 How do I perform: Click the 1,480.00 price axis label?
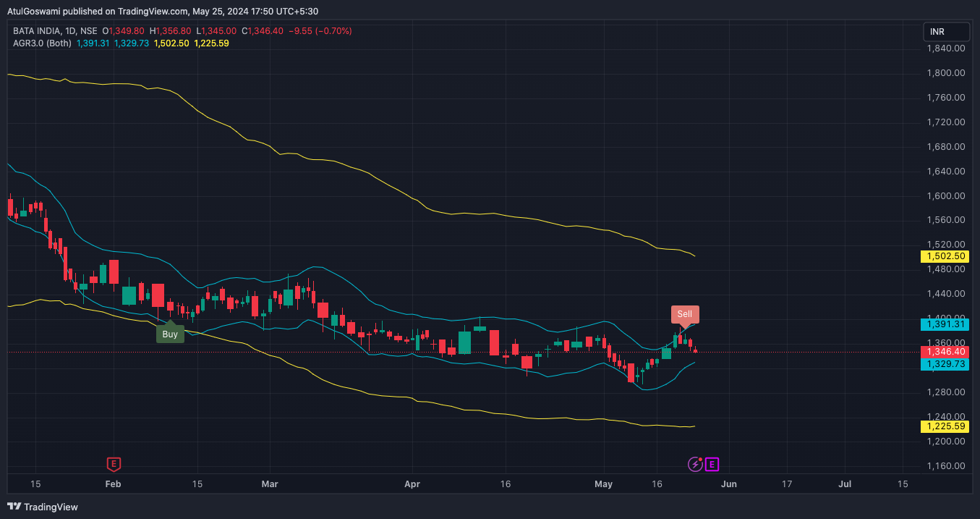click(946, 269)
